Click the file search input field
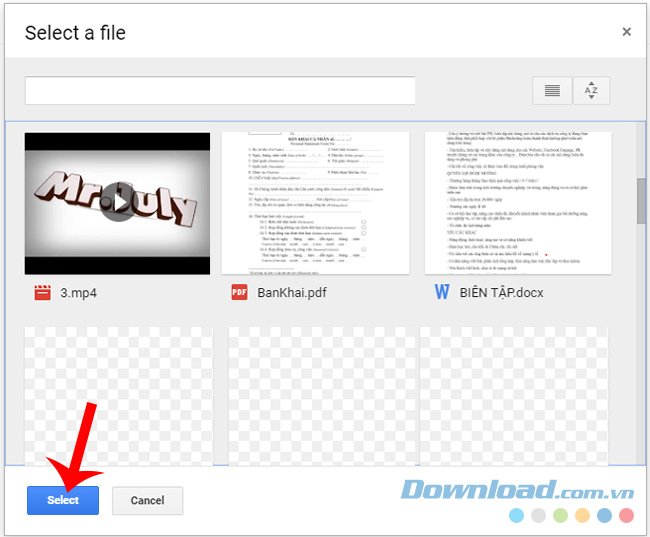The height and width of the screenshot is (537, 650). pos(220,90)
